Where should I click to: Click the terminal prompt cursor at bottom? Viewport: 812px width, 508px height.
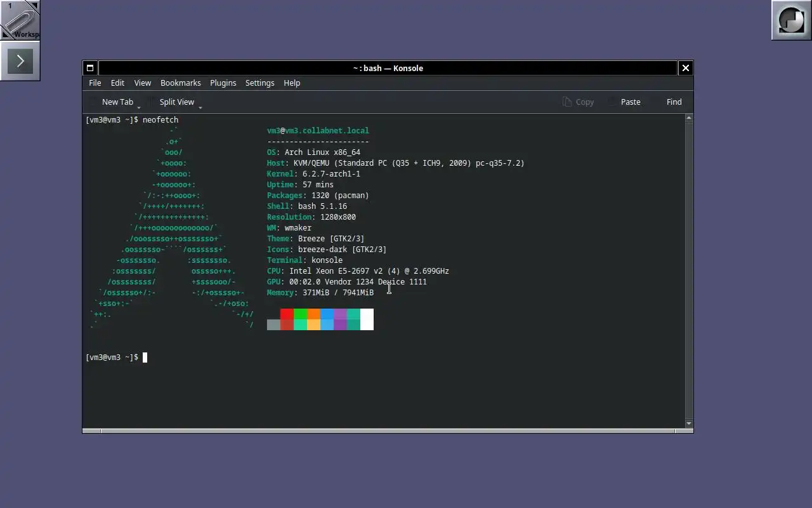[145, 358]
